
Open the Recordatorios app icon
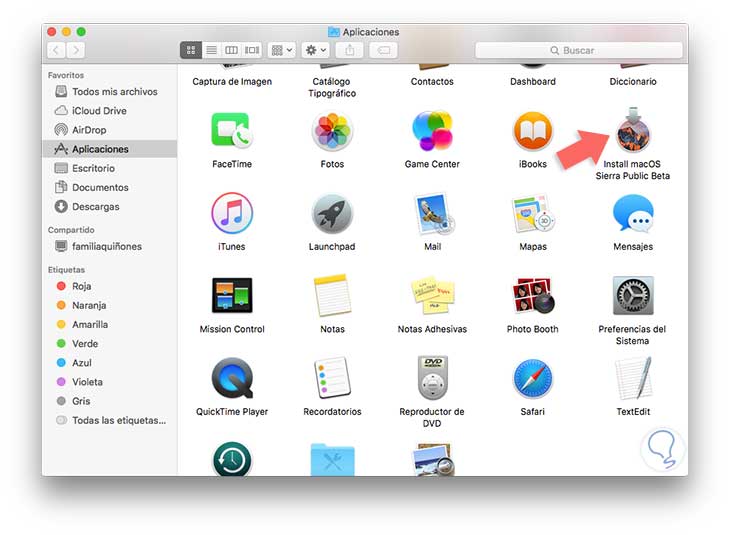(x=332, y=378)
